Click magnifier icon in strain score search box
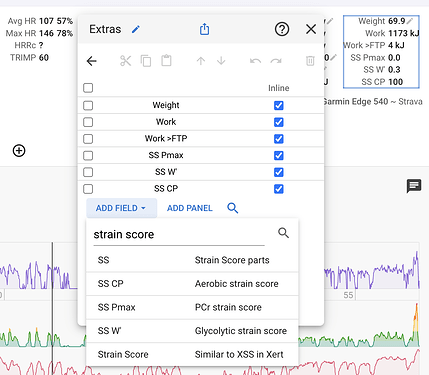Image resolution: width=429 pixels, height=375 pixels. (283, 233)
